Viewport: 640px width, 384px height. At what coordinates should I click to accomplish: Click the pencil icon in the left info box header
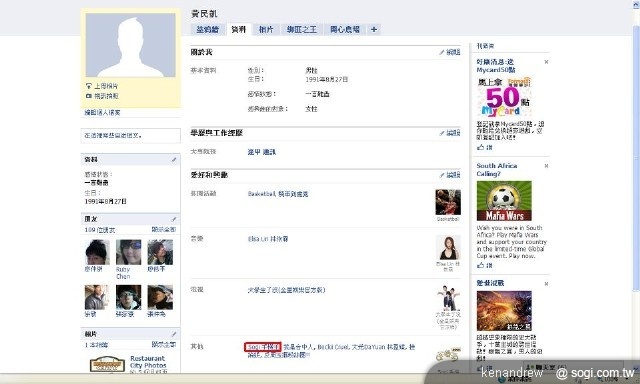click(174, 160)
